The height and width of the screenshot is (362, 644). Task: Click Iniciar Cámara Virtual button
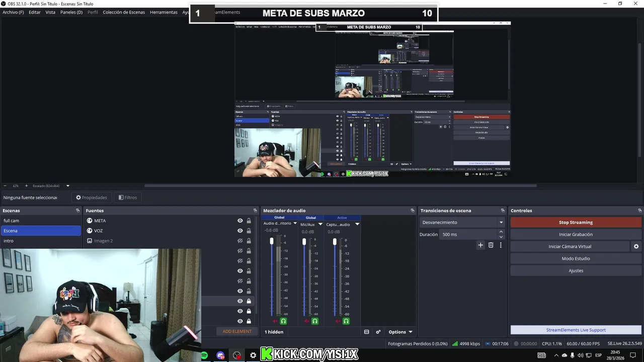pyautogui.click(x=570, y=246)
